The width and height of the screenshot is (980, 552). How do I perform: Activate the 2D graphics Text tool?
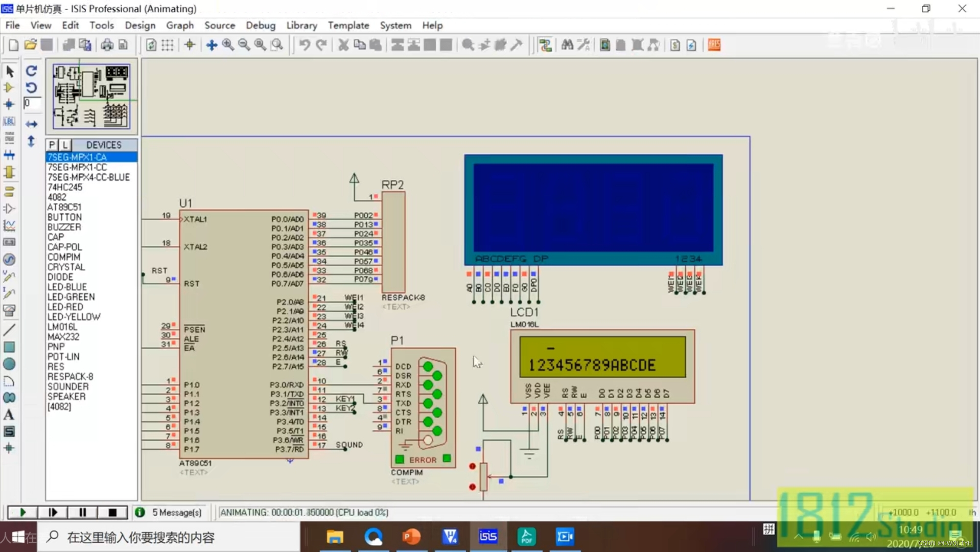pyautogui.click(x=9, y=415)
